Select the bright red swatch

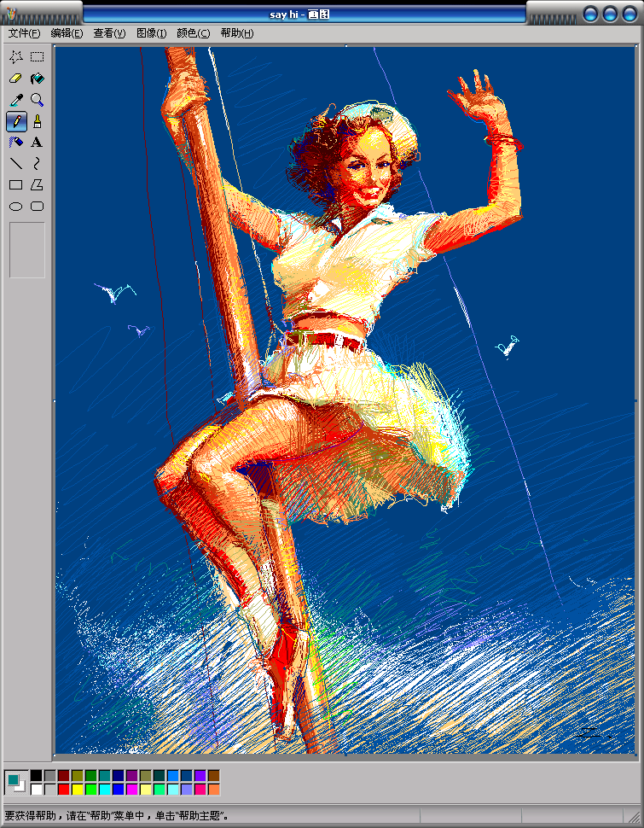64,790
